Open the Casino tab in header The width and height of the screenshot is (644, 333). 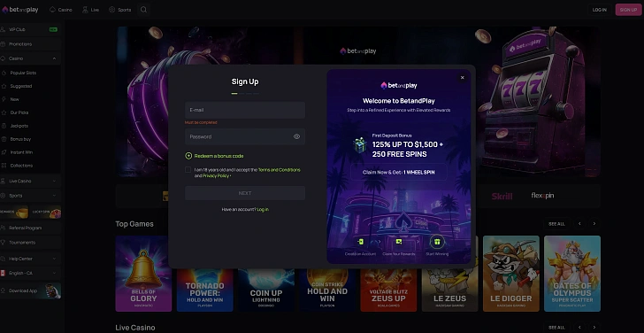61,10
